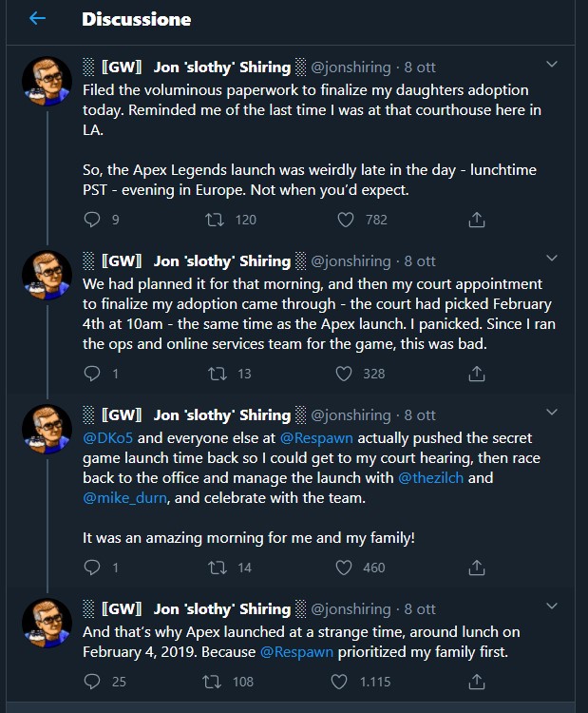
Task: Open options chevron on the last tweet
Action: click(x=552, y=607)
